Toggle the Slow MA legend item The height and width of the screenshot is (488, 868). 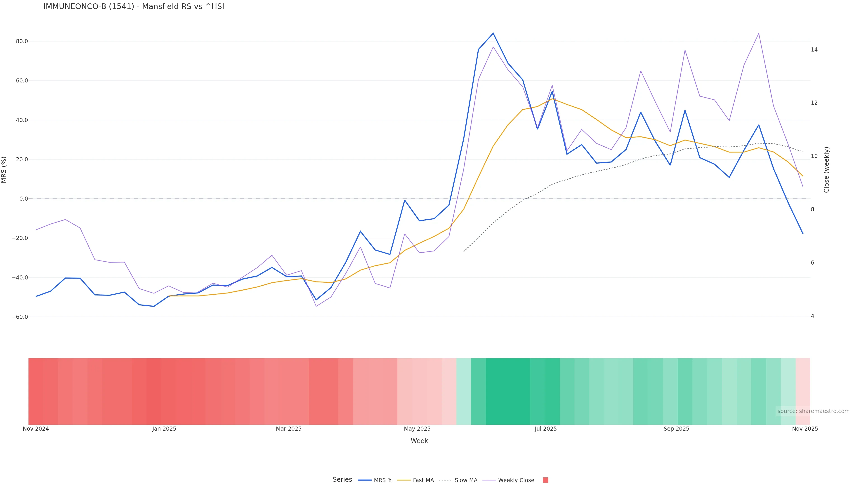click(x=466, y=480)
